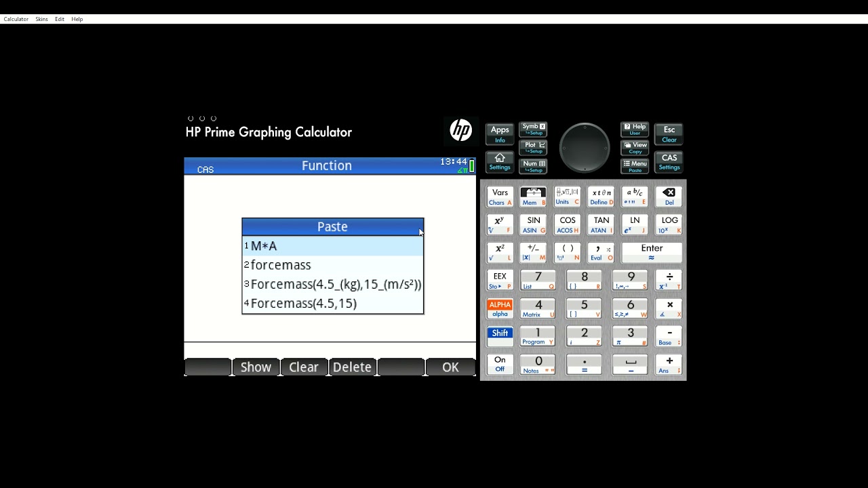Go to Home Settings key
Image resolution: width=868 pixels, height=488 pixels.
coord(500,161)
